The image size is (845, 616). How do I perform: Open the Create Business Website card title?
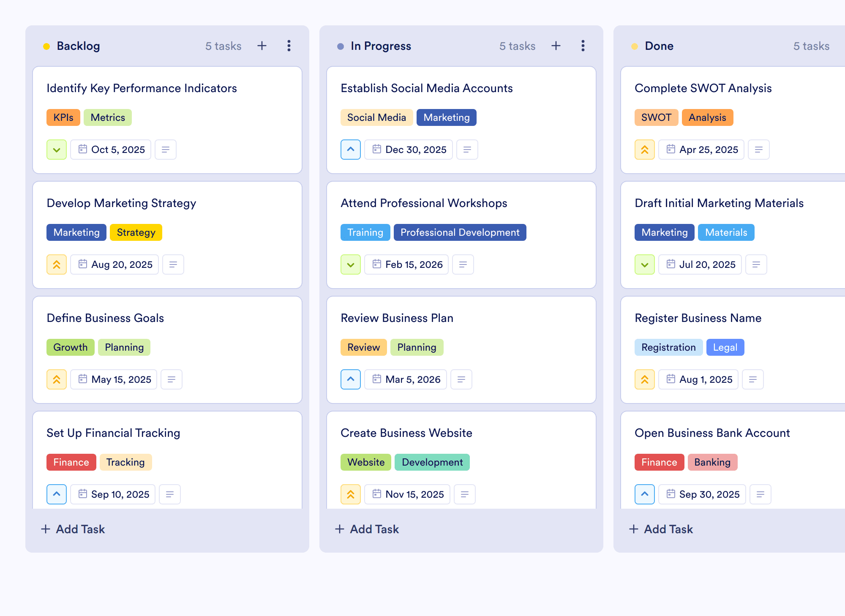tap(406, 433)
